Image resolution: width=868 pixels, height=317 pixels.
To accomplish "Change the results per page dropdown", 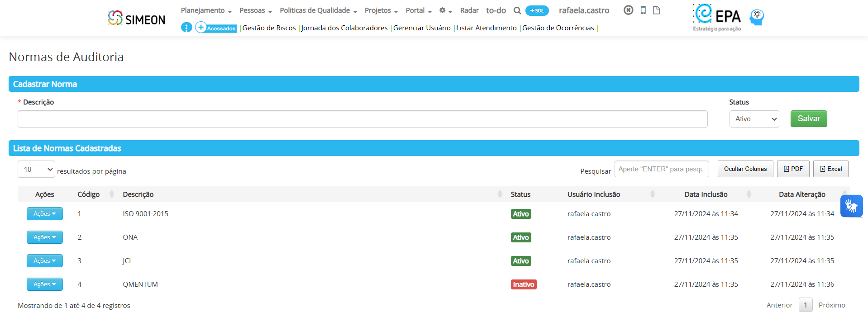I will coord(36,169).
